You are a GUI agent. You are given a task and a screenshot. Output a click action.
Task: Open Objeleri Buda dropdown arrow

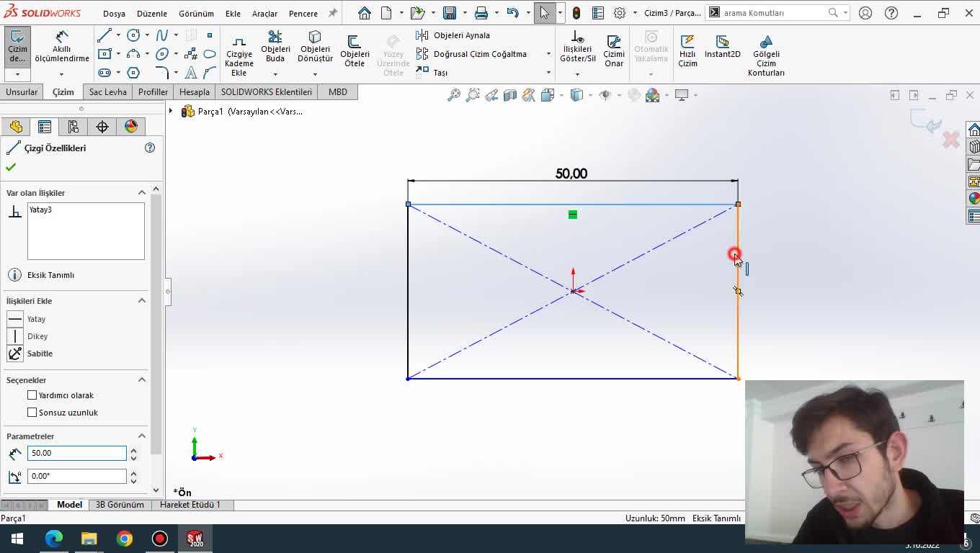275,73
